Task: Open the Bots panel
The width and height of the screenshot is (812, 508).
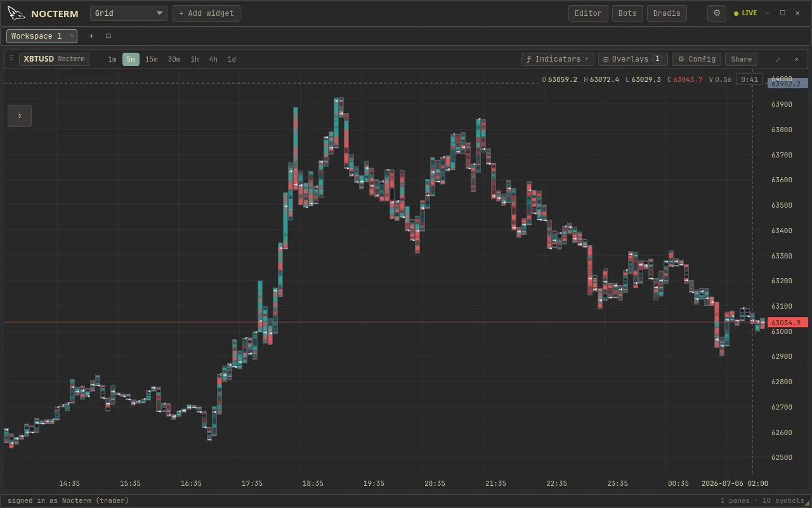Action: (x=627, y=13)
